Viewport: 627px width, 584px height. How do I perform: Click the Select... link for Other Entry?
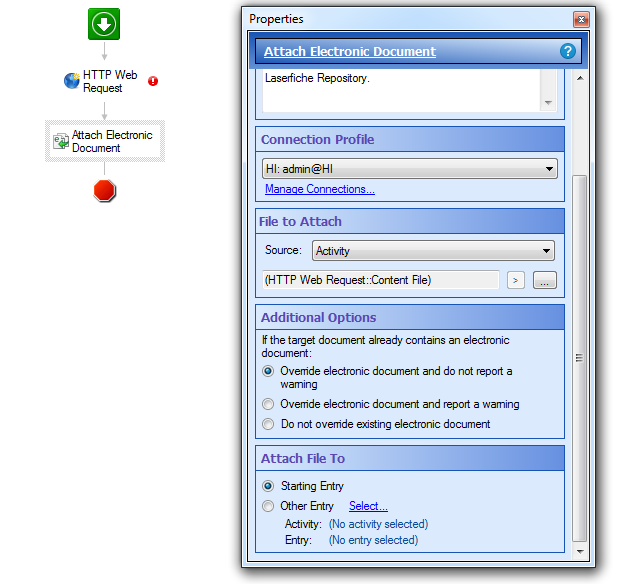click(368, 506)
